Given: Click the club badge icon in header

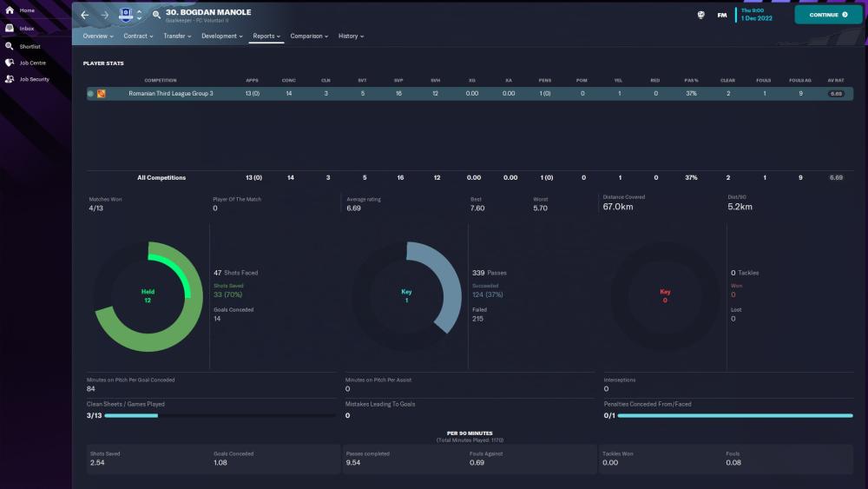Looking at the screenshot, I should coord(126,15).
